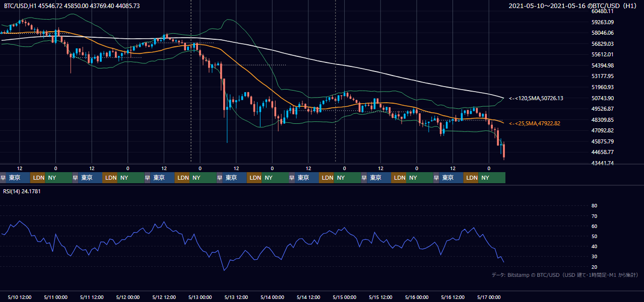Click the 5/12 12:00 date label
Screen dimensions: 644x302
tap(164, 297)
